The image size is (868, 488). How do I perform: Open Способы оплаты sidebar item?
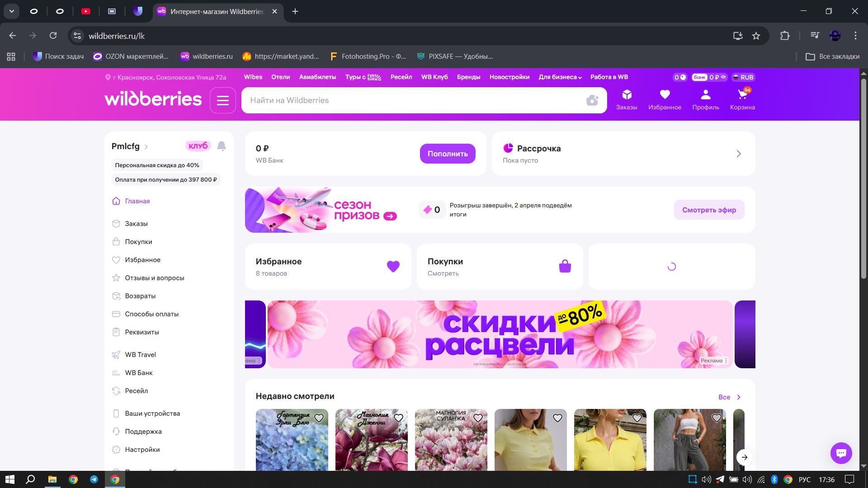click(151, 314)
